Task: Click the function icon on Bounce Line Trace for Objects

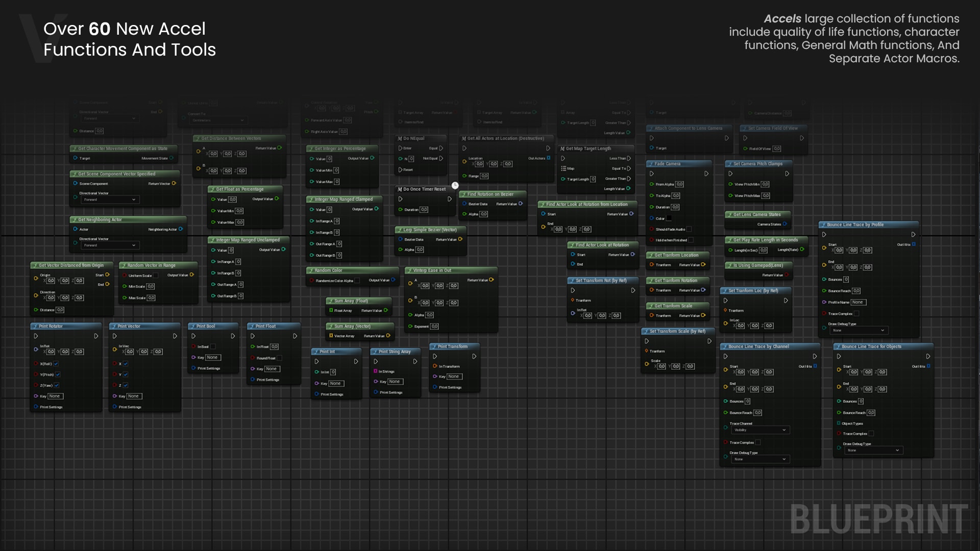Action: pos(839,346)
